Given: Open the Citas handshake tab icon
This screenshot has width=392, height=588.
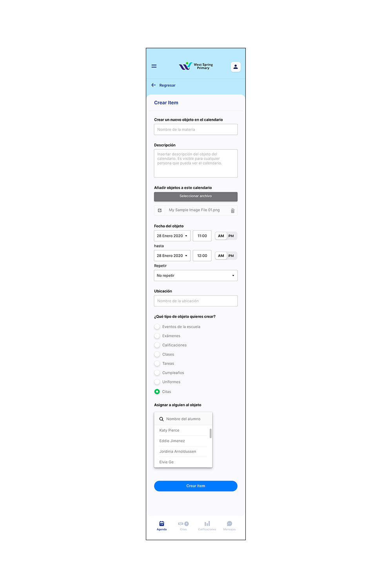Looking at the screenshot, I should point(181,524).
